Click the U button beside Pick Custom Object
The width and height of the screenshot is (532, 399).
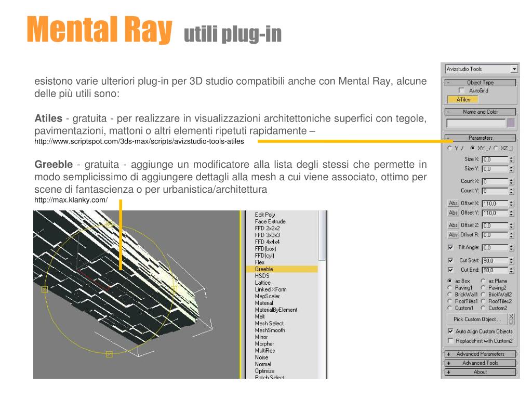pyautogui.click(x=511, y=322)
